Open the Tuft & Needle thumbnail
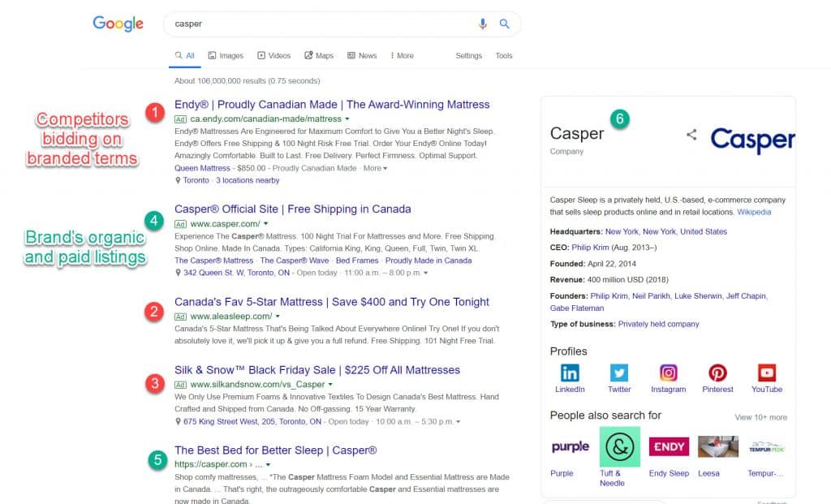831x504 pixels. 619,446
